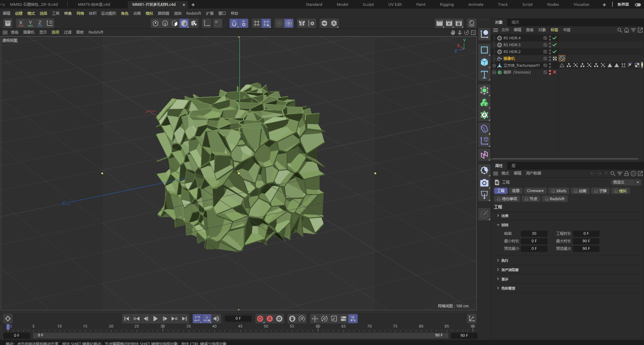The image size is (644, 345).
Task: Open the XRefs attributes tab
Action: pos(559,191)
